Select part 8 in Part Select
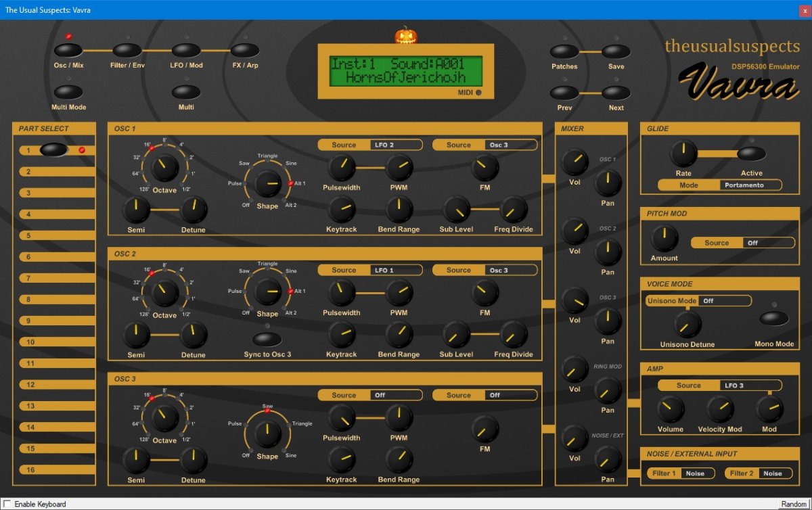812x510 pixels. (x=58, y=300)
